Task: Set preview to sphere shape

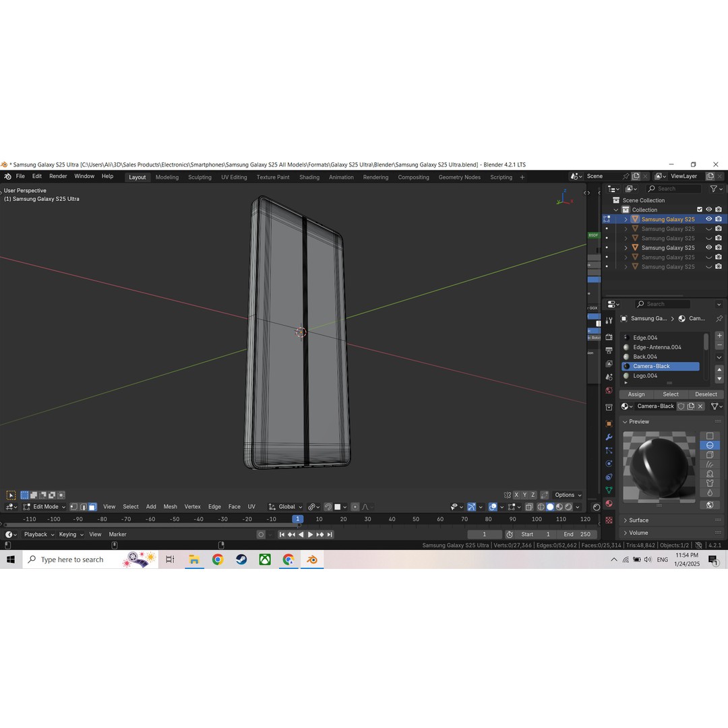Action: pos(710,446)
